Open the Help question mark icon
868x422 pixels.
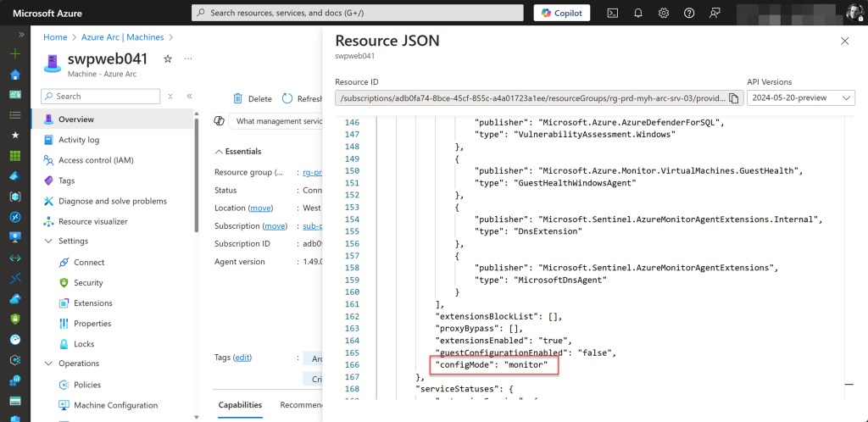click(x=689, y=13)
